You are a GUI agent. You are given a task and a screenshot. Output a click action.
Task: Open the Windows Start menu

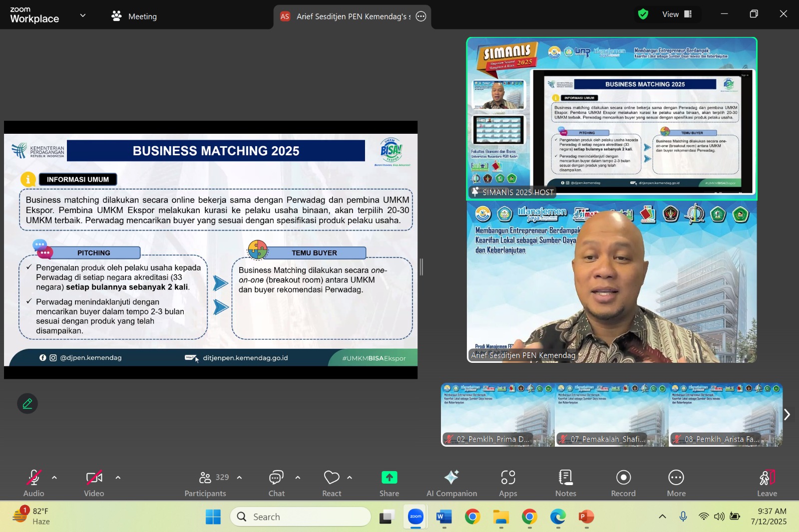tap(213, 517)
